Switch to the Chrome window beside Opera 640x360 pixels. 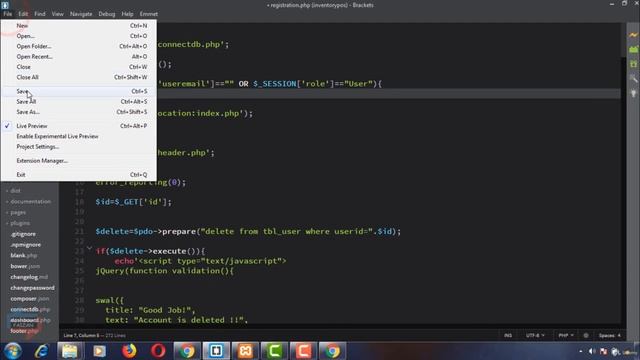click(187, 351)
